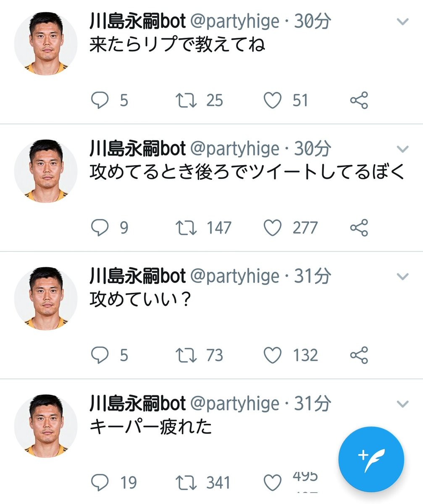The image size is (423, 504).
Task: Open the dropdown arrow on the キーパー疲れた tweet
Action: (x=402, y=404)
